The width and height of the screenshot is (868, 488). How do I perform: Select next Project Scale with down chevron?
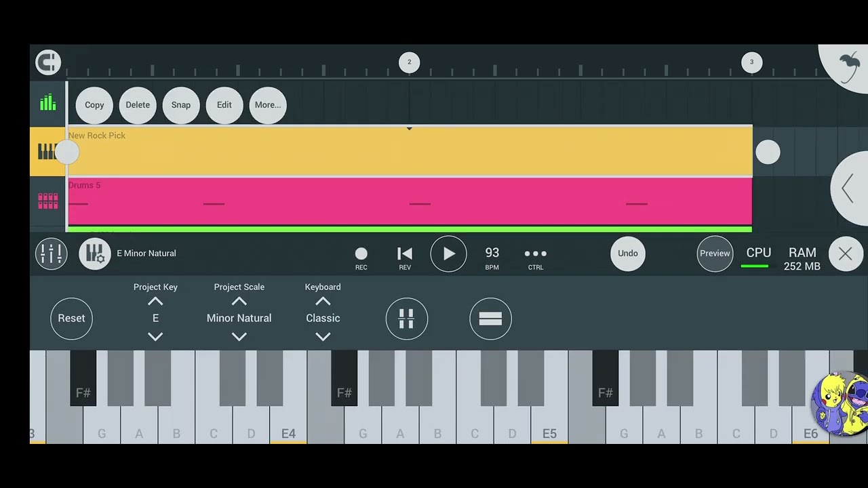239,337
